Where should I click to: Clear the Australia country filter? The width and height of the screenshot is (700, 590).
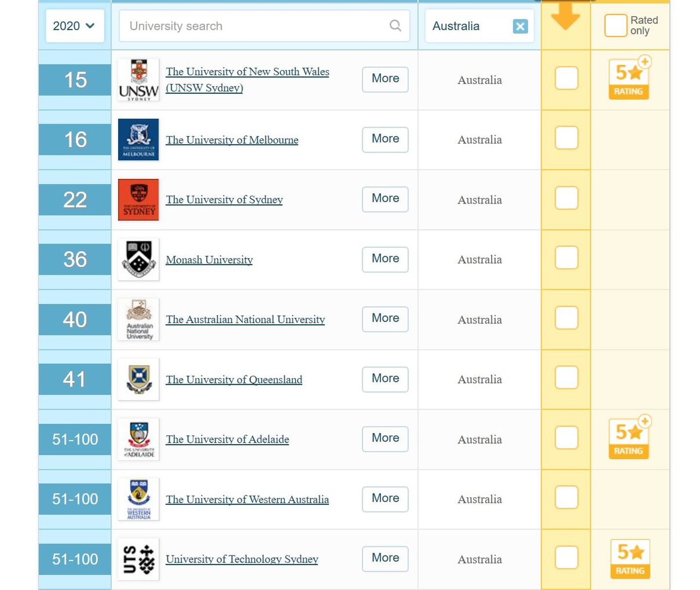pos(520,26)
